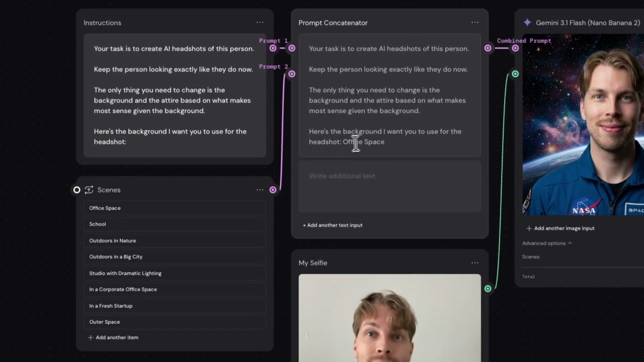Select the Outer Space scene item
This screenshot has height=362, width=644.
(175, 322)
